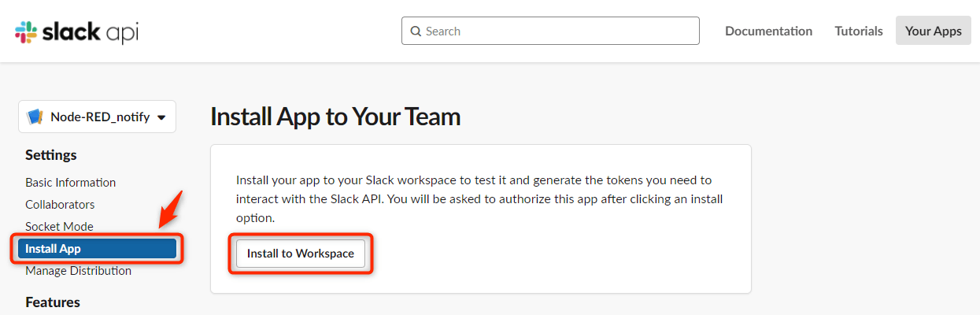Click the Settings section heading
Image resolution: width=980 pixels, height=315 pixels.
tap(51, 155)
